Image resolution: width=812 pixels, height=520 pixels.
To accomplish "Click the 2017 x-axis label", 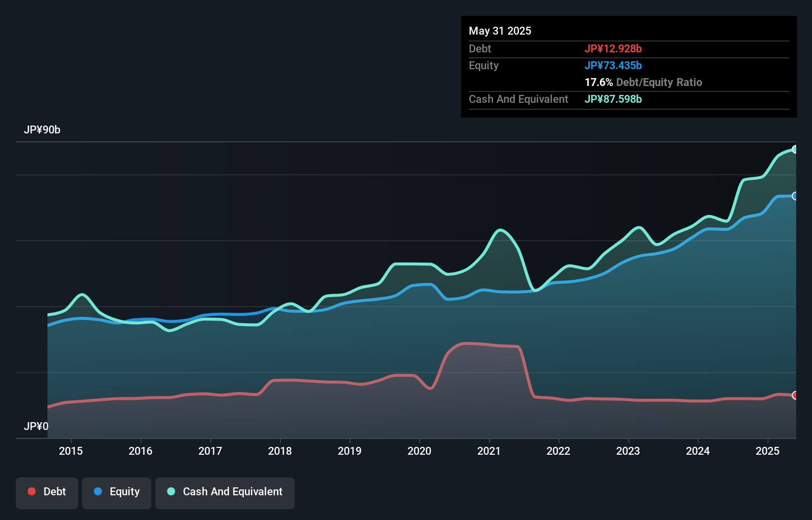I will [210, 451].
